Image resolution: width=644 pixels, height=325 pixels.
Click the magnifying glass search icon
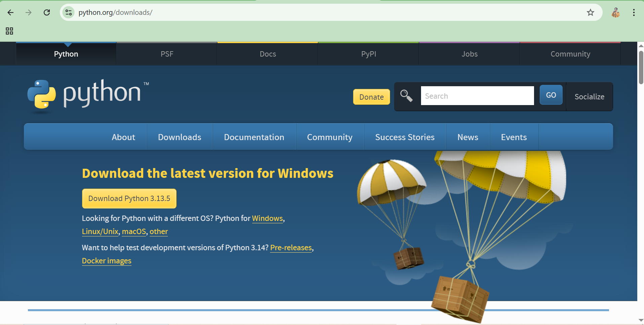406,96
